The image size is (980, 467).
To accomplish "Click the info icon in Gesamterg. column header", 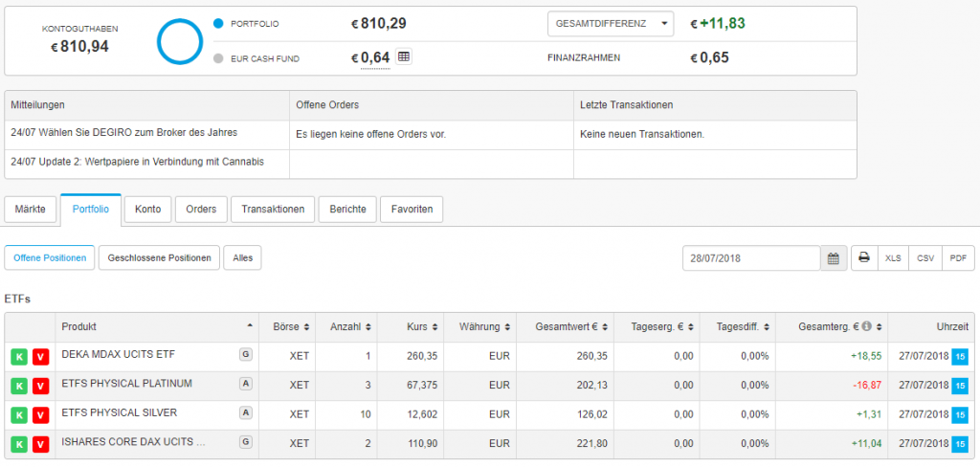I will click(866, 327).
